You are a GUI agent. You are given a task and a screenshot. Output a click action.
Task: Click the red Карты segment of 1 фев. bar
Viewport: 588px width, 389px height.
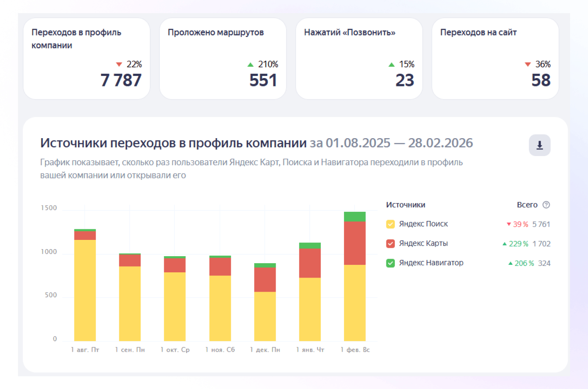(355, 243)
